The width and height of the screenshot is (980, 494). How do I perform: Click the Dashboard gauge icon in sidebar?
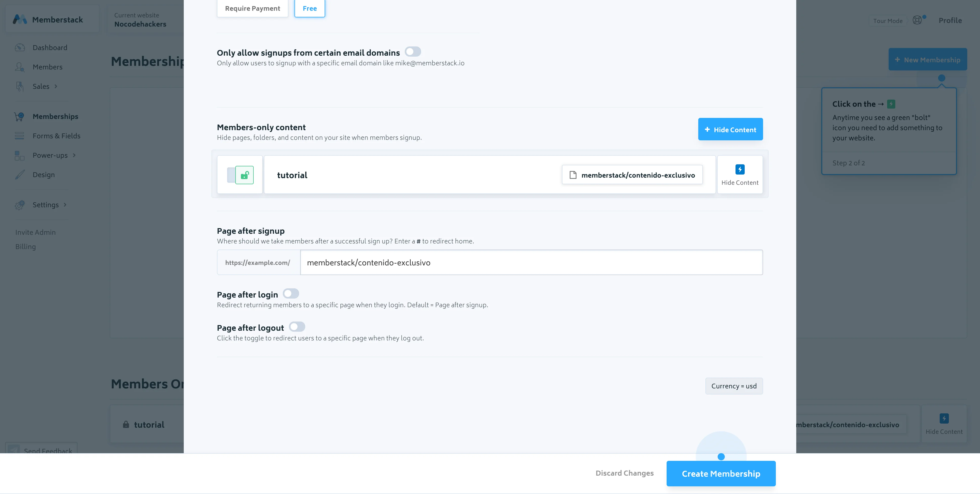pos(20,47)
